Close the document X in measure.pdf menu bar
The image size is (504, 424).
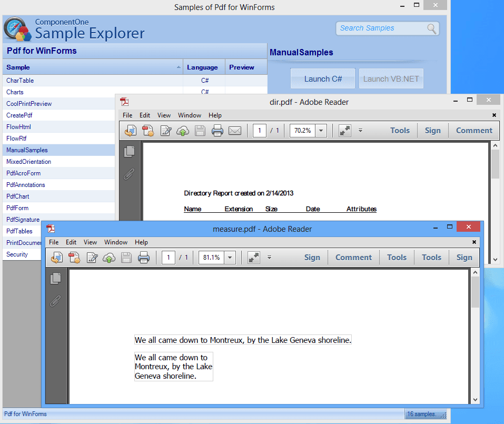[x=474, y=242]
